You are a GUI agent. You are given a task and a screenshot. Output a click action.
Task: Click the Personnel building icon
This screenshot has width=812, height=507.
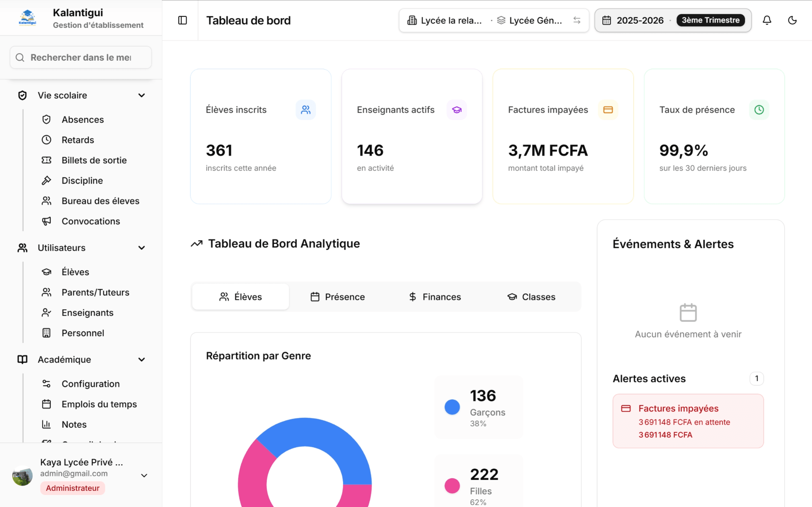pyautogui.click(x=46, y=333)
